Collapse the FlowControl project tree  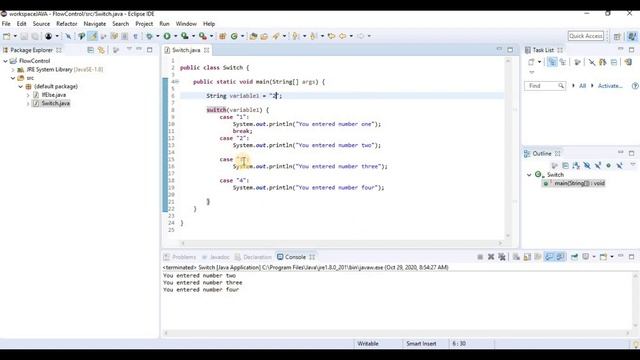click(6, 61)
